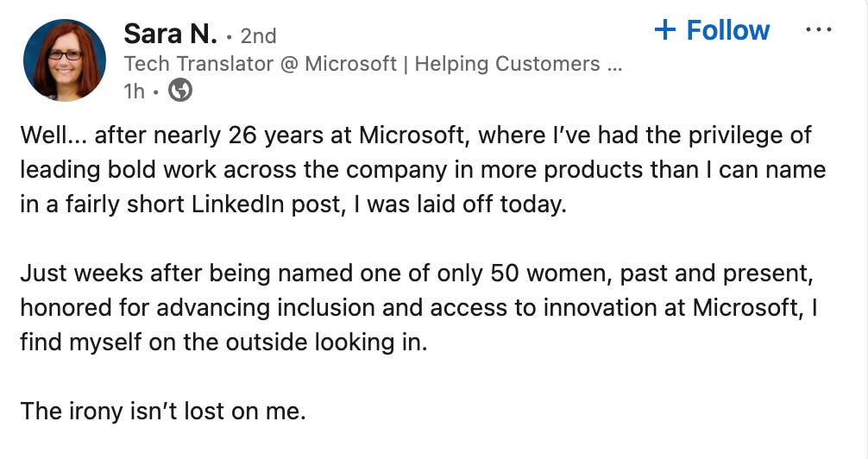Click '26 years at Microsoft' in first line
868x459 pixels.
point(346,135)
